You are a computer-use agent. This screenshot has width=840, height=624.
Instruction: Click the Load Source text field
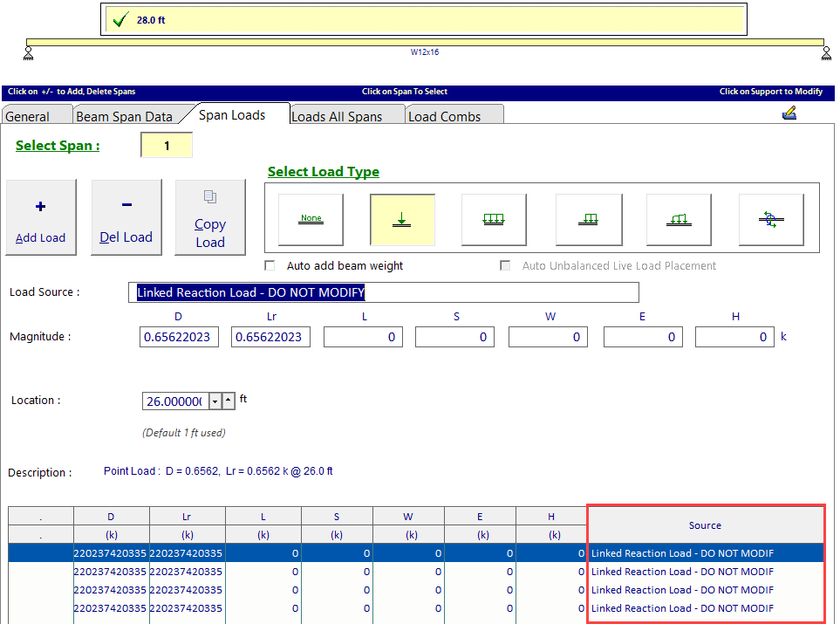(384, 292)
